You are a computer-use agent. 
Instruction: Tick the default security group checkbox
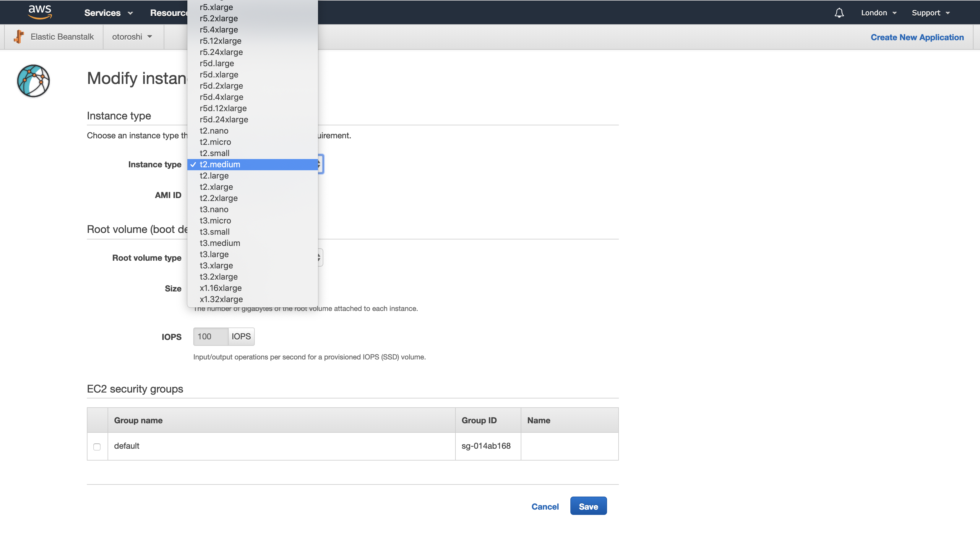point(97,446)
